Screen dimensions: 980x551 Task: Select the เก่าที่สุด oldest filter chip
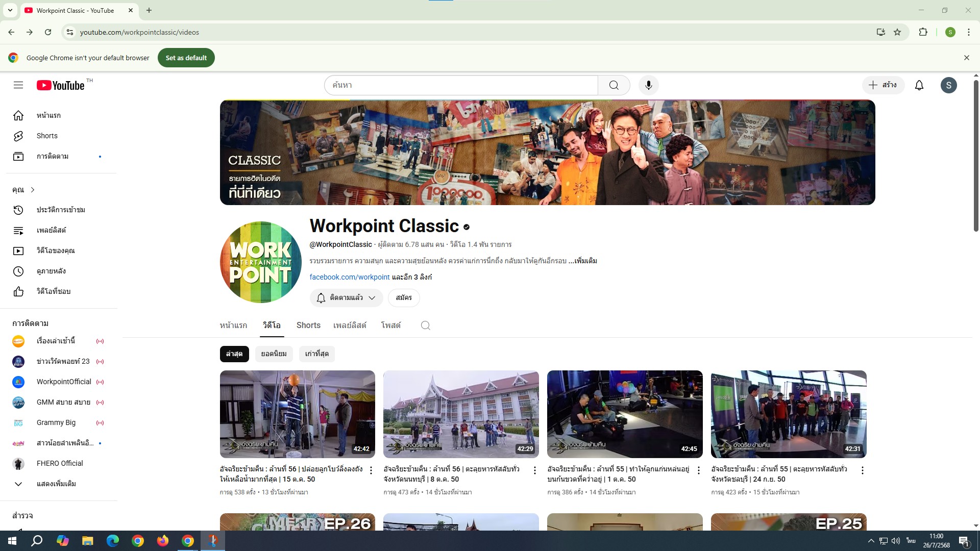pyautogui.click(x=317, y=354)
